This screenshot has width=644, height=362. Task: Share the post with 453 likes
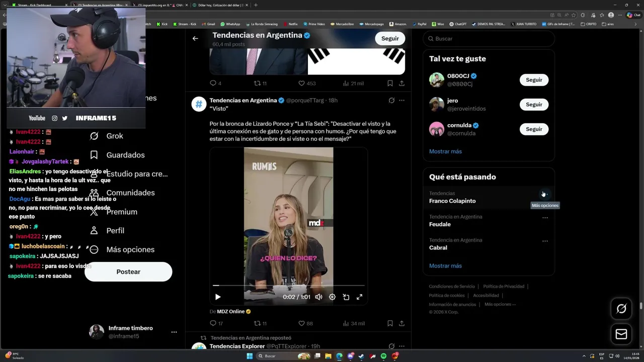401,83
